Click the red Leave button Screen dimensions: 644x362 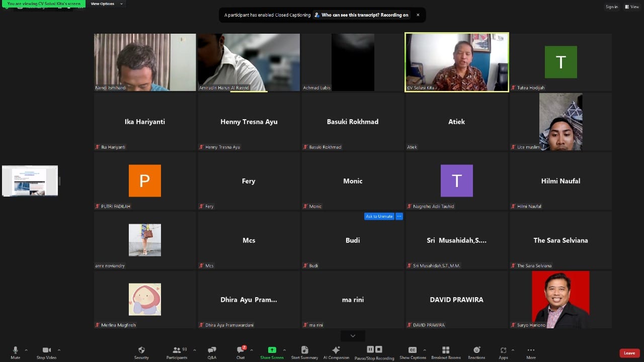(629, 353)
